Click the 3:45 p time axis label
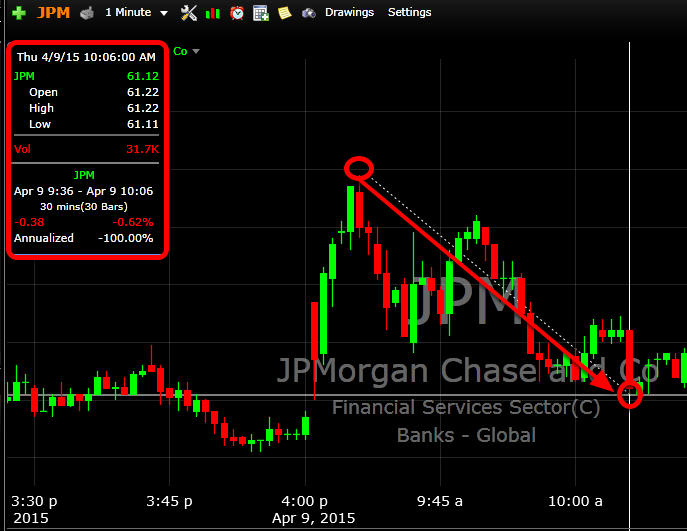This screenshot has width=687, height=531. (169, 501)
